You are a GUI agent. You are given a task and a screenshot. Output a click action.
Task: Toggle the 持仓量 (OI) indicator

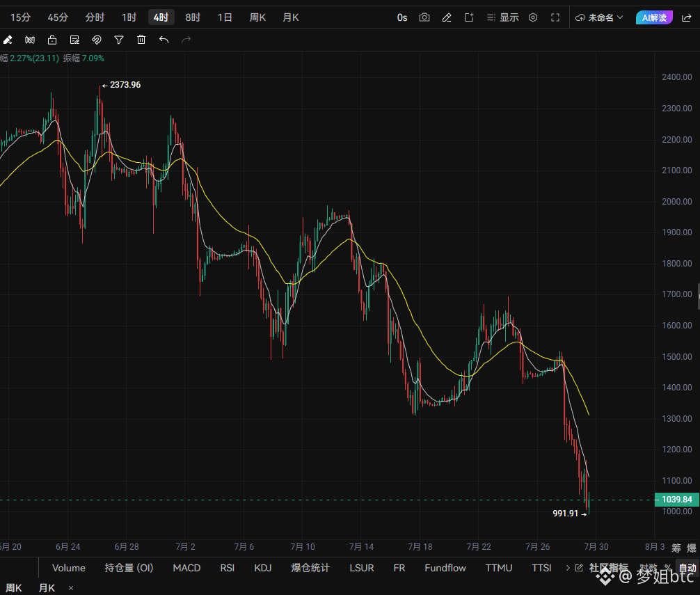point(129,568)
